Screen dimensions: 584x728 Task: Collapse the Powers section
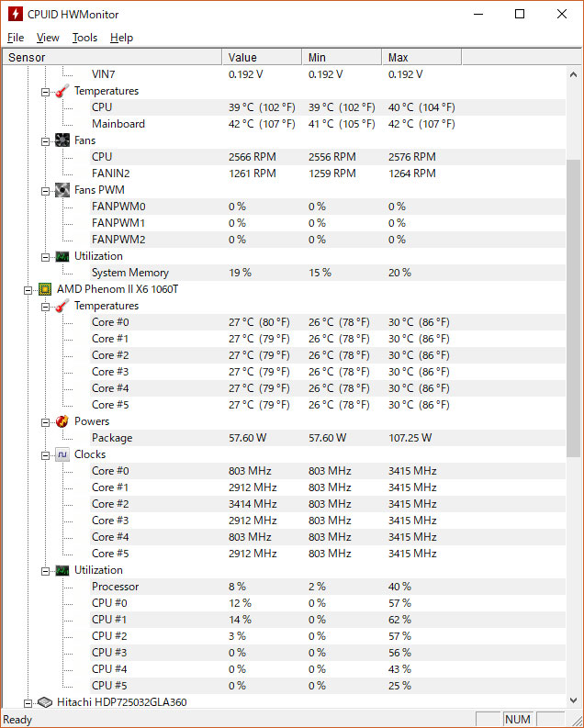(45, 422)
